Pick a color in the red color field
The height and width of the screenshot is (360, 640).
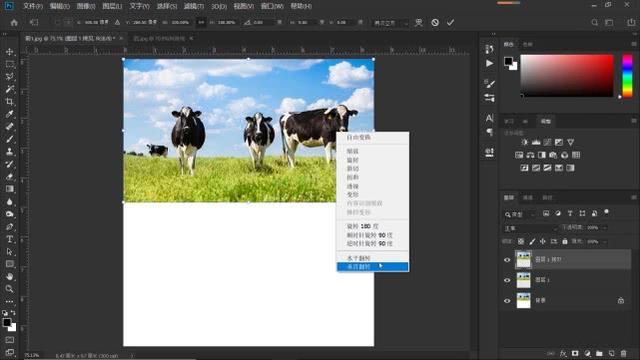(567, 76)
